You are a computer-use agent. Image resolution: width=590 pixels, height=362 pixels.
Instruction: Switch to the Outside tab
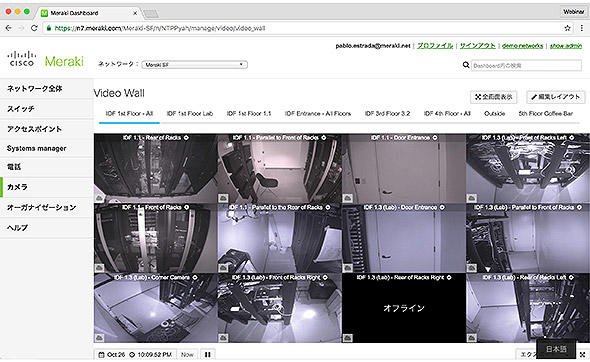point(494,114)
